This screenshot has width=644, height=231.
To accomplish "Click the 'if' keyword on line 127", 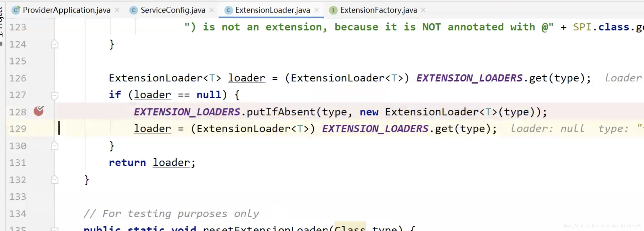I will [x=115, y=95].
